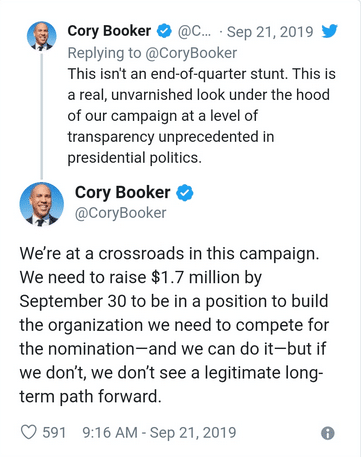Click the bold Cory Booker name in main tweet
This screenshot has width=361, height=457.
pyautogui.click(x=122, y=193)
